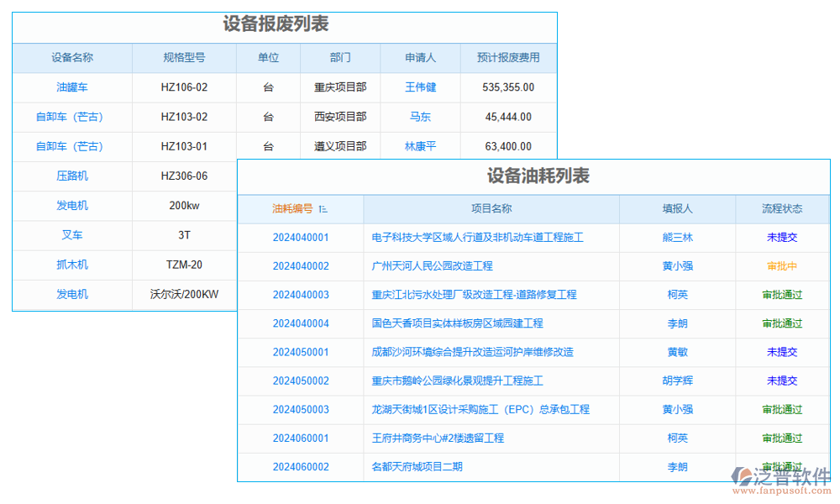
Task: Click applicant 马东 in the scrap list
Action: [x=420, y=117]
